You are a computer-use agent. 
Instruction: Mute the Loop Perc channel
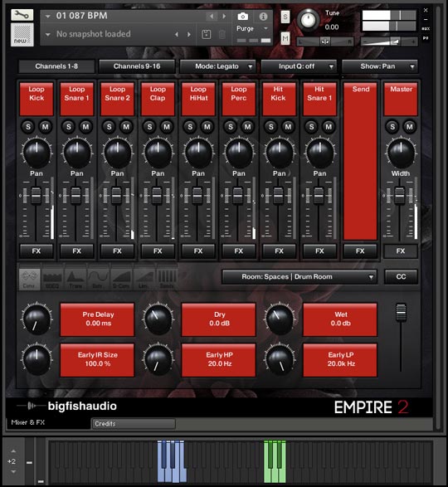tap(247, 127)
